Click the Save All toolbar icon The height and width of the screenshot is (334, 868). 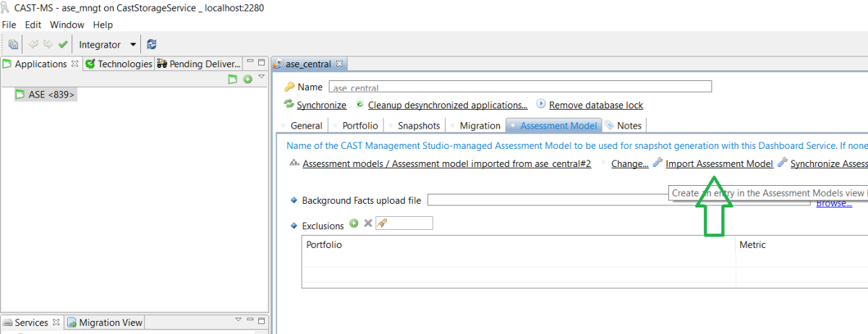13,44
